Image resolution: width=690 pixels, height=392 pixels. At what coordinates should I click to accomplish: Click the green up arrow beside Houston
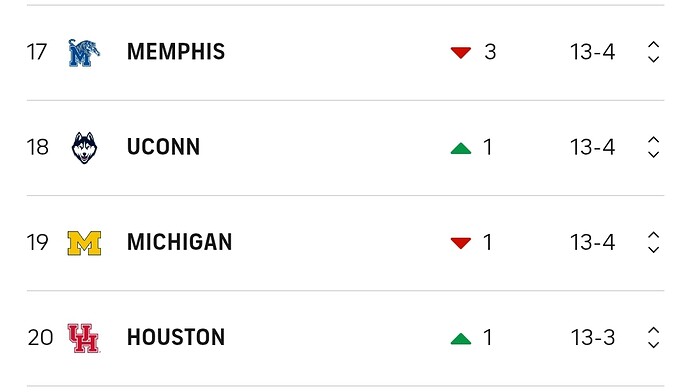(x=461, y=338)
